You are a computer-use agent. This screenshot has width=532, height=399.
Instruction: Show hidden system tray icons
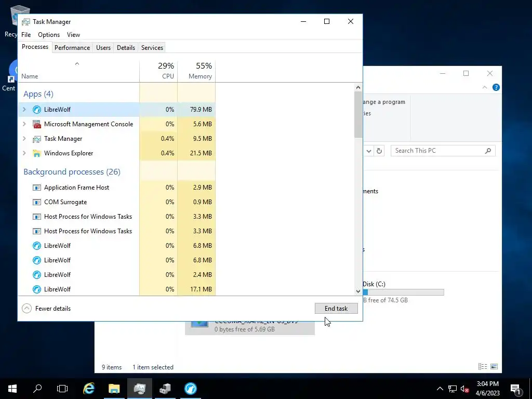(440, 389)
